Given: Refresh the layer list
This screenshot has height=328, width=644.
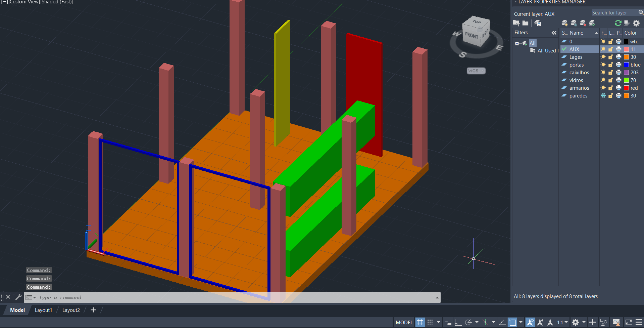Looking at the screenshot, I should tap(618, 23).
